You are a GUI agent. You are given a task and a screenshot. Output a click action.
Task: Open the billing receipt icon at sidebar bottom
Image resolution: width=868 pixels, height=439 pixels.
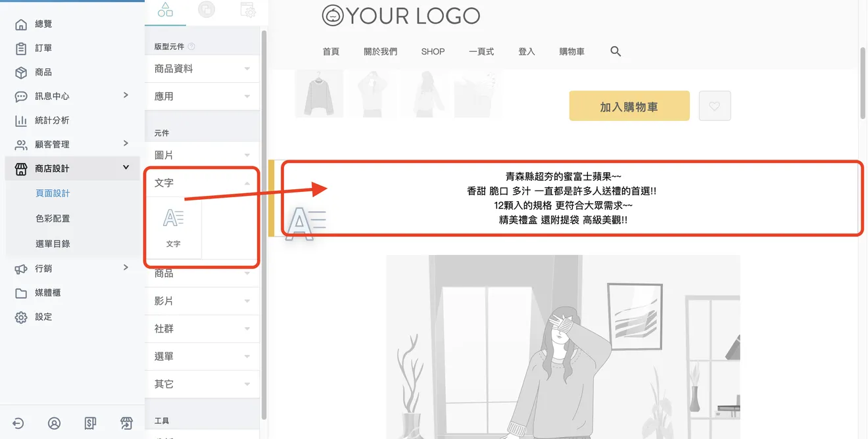[91, 424]
